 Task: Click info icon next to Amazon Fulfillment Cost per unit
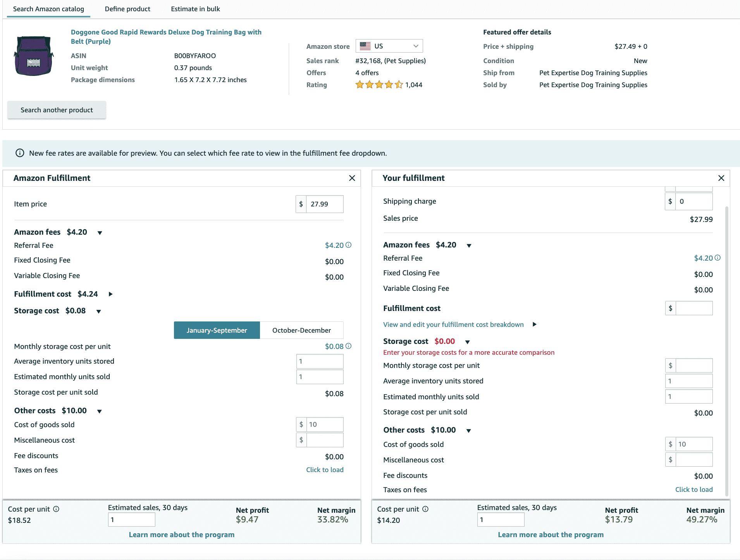56,509
